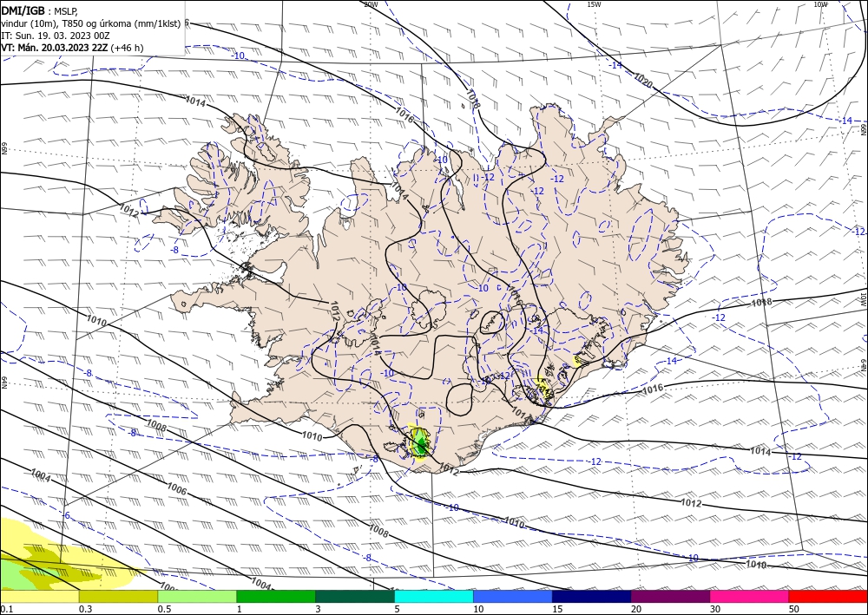This screenshot has width=868, height=615.
Task: Click the cyan 5–10 legend swatch
Action: [x=433, y=596]
